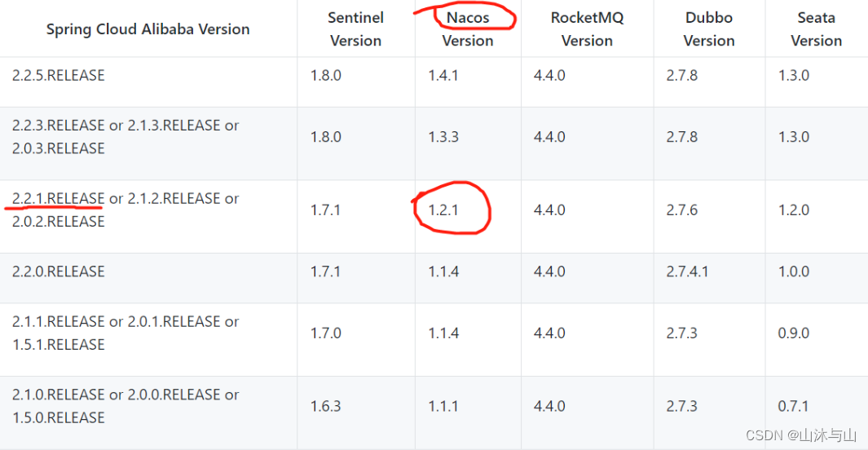
Task: Click RocketMQ "4.4.0" in the 2.2.5.RELEASE row
Action: [x=549, y=75]
